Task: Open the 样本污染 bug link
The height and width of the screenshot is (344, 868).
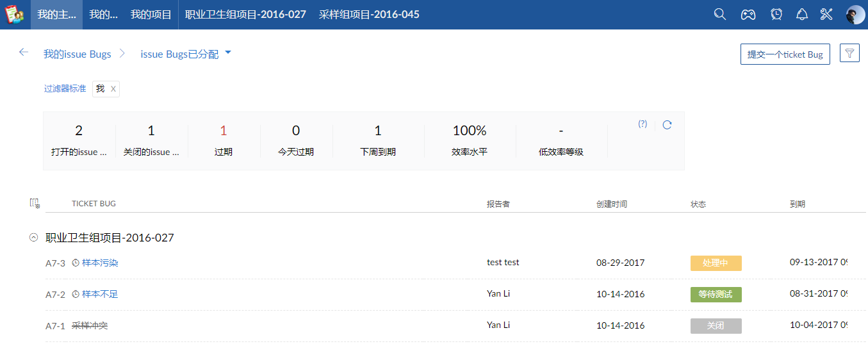Action: pos(100,263)
